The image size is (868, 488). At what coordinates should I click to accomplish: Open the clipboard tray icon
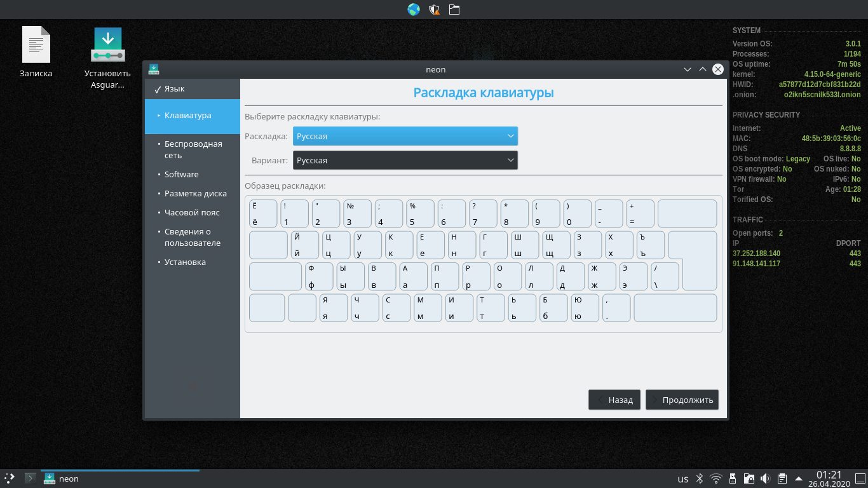(782, 478)
